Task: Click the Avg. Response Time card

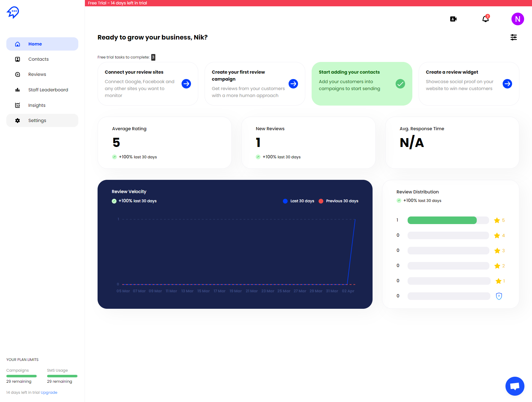Action: tap(452, 143)
